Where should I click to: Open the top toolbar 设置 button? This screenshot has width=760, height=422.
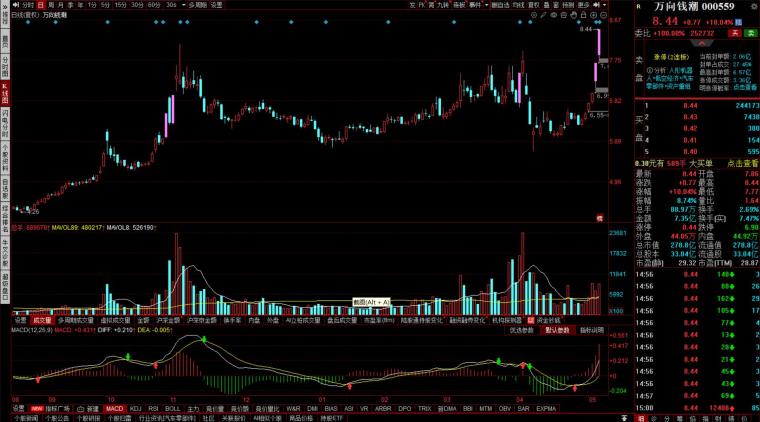[216, 5]
